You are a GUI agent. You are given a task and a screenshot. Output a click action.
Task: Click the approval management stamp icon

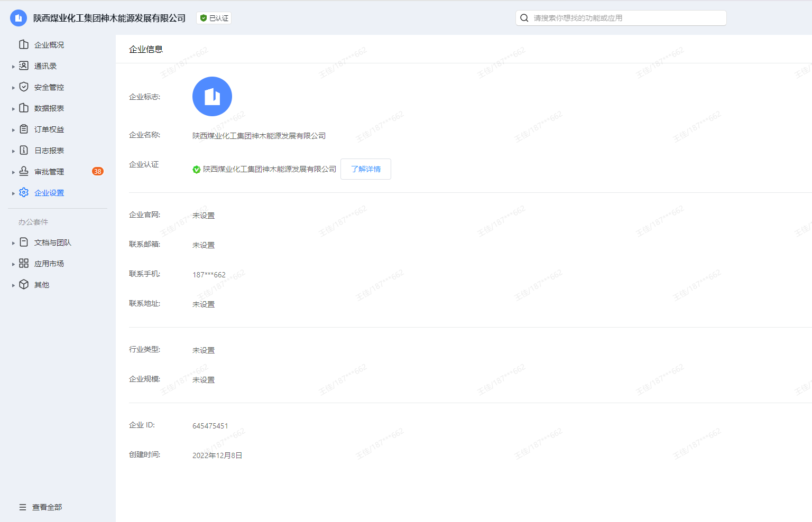tap(24, 171)
